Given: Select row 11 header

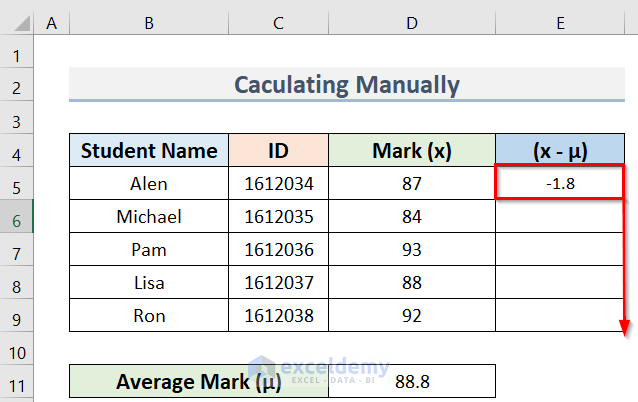Looking at the screenshot, I should tap(17, 382).
